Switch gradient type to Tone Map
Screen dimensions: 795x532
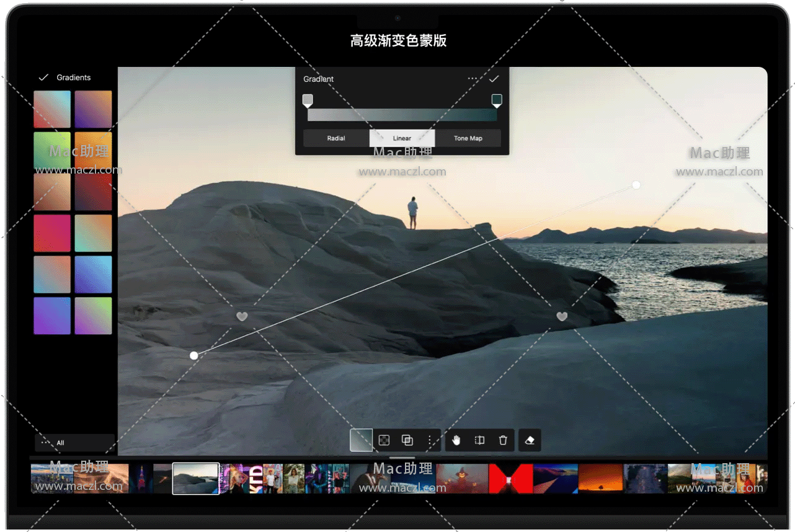click(x=468, y=138)
